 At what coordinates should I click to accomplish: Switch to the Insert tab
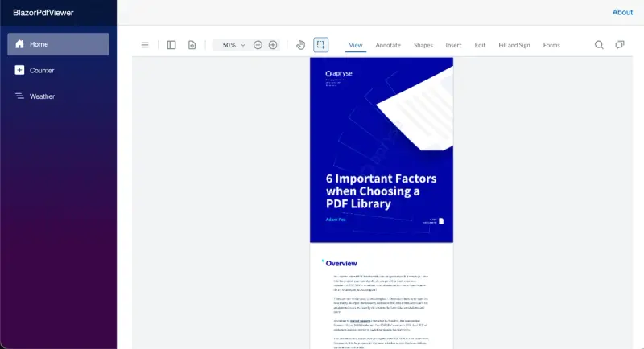tap(453, 45)
